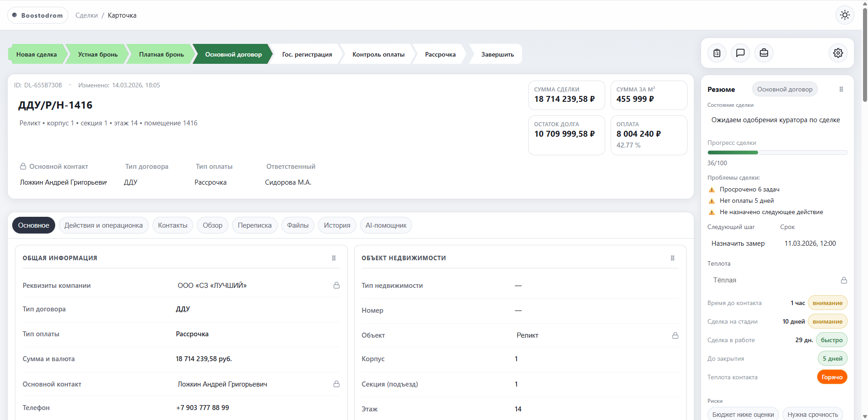Click drag handle of Объект недвижимости section
Screen dimensions: 868x420
tap(673, 258)
